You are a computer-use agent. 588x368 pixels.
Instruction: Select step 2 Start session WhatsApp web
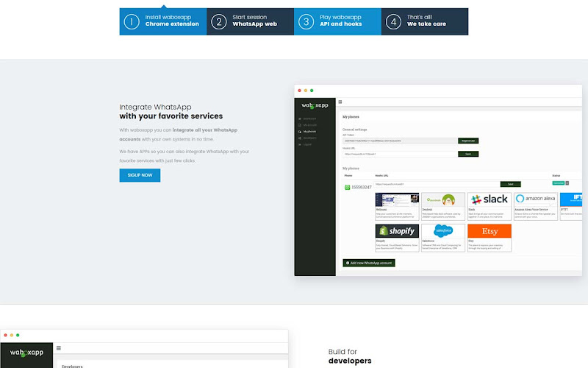click(250, 22)
